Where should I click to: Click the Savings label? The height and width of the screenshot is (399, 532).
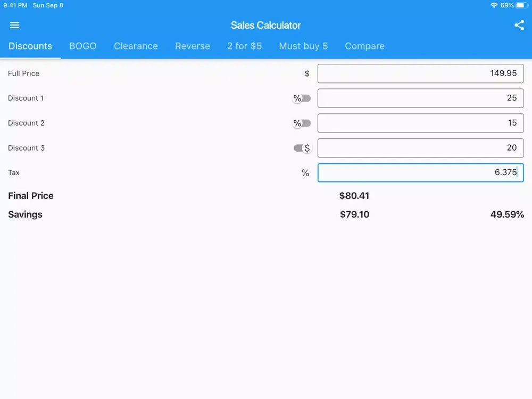coord(25,214)
